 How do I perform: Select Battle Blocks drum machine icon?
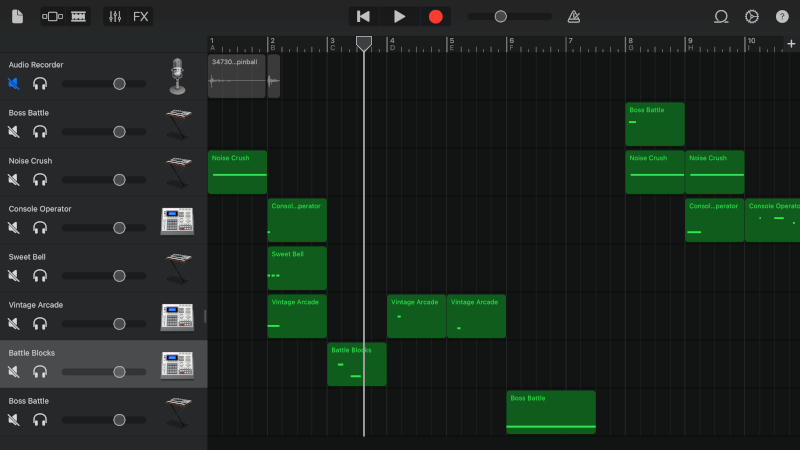click(x=177, y=365)
